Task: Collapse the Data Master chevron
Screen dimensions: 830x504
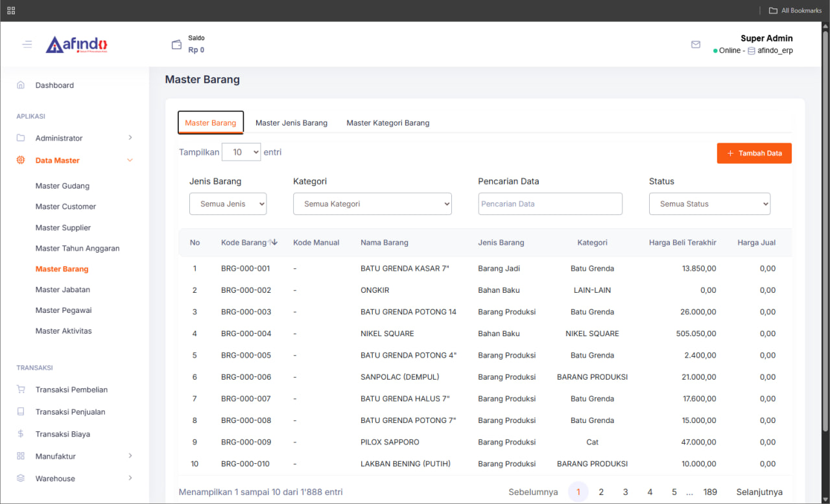Action: click(x=130, y=160)
